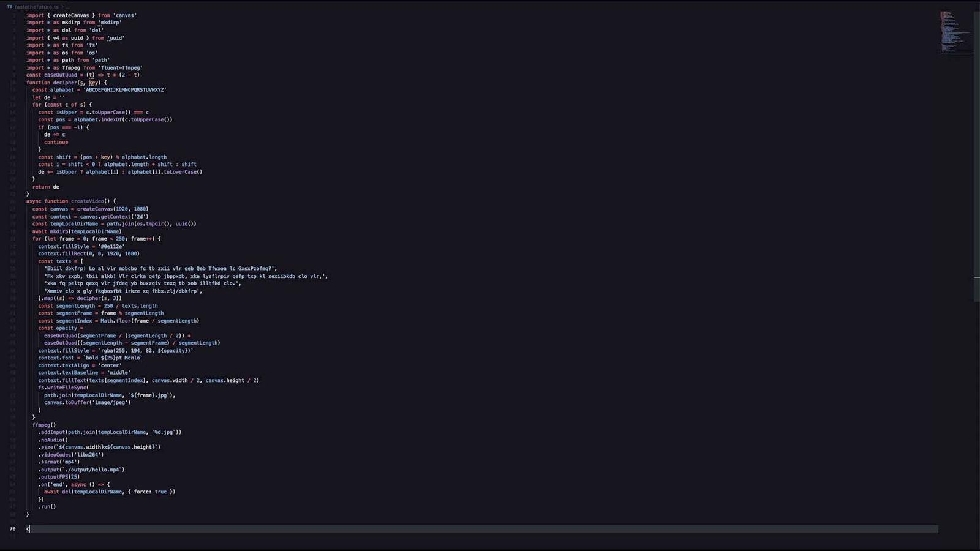Image resolution: width=980 pixels, height=551 pixels.
Task: Click the alphabet string 'ABCDEFGHIJKLMNOPQRSTUVWXYZ'
Action: pyautogui.click(x=124, y=90)
